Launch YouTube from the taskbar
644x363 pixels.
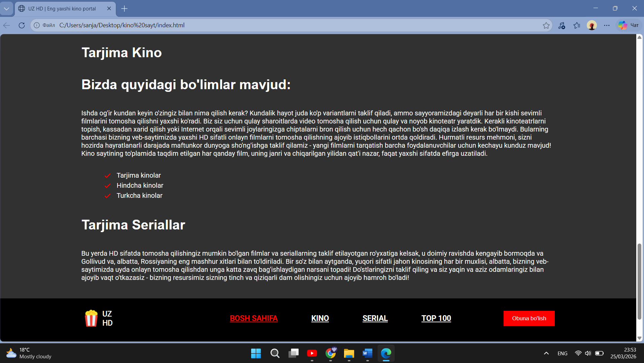pyautogui.click(x=312, y=353)
